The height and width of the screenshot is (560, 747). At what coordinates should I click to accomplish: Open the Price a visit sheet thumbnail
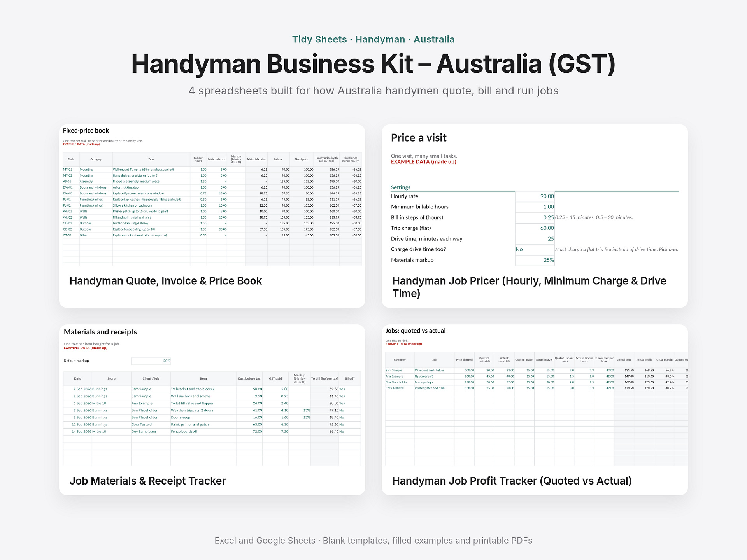pyautogui.click(x=535, y=195)
